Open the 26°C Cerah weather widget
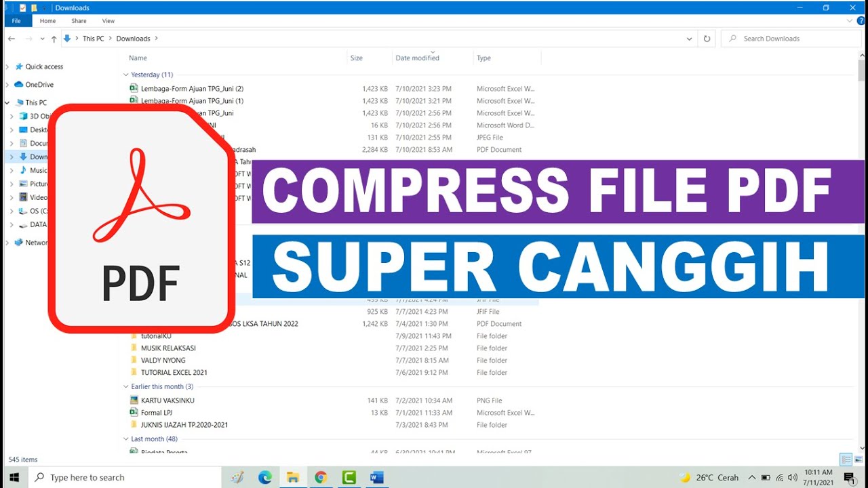Image resolution: width=868 pixels, height=488 pixels. (709, 477)
